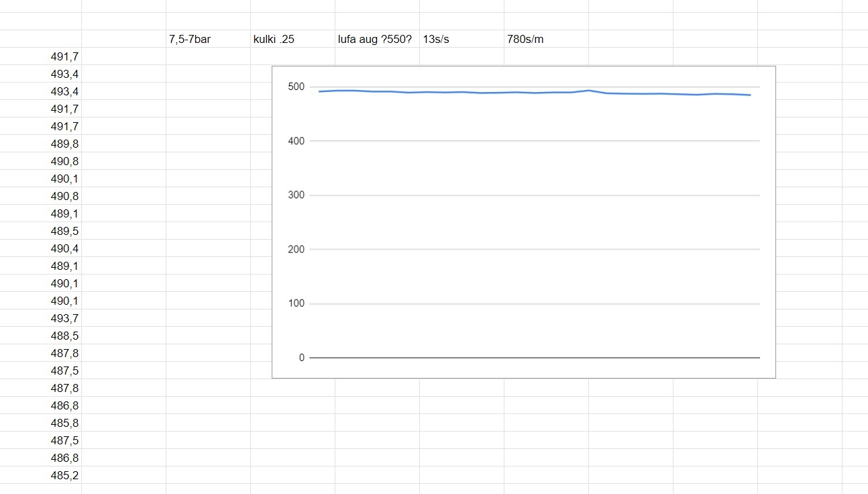The width and height of the screenshot is (868, 494).
Task: Click the 400 axis label in chart
Action: click(296, 141)
